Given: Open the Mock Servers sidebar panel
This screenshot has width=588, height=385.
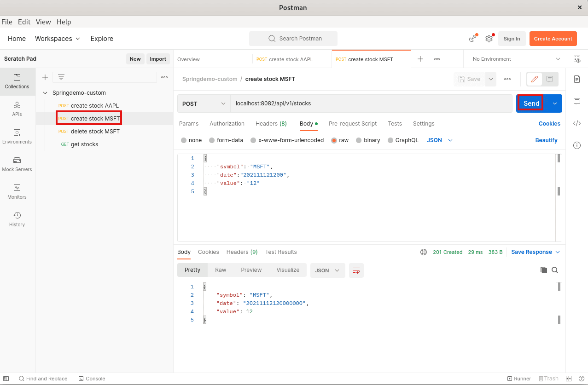Looking at the screenshot, I should 17,164.
